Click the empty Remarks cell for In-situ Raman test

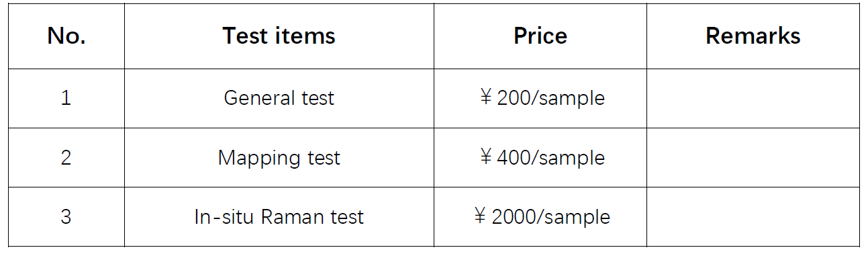[753, 216]
